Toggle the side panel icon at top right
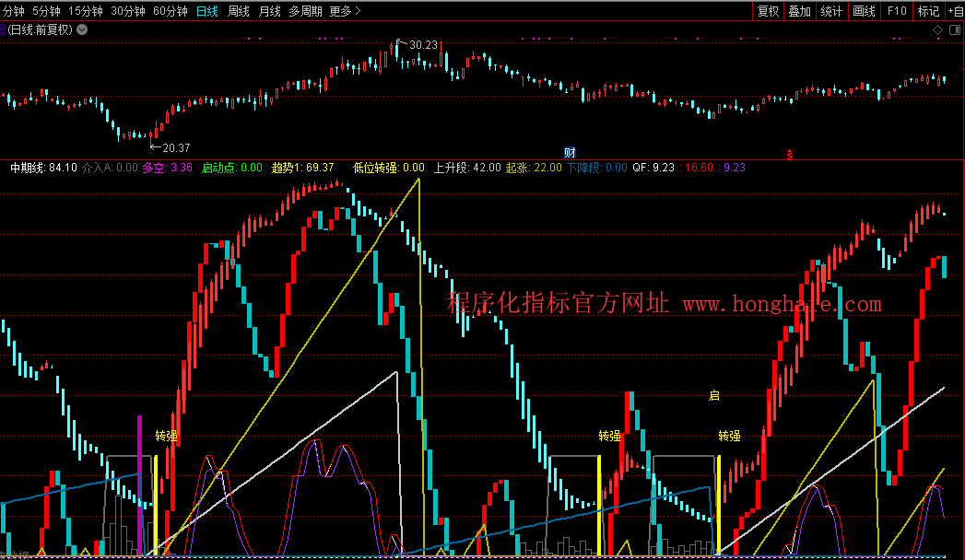Viewport: 965px width, 560px height. point(954,29)
